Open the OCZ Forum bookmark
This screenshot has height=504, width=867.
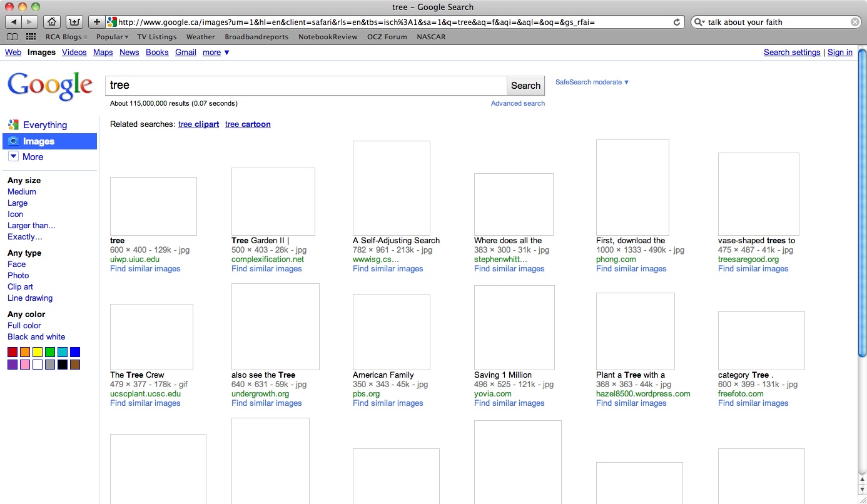tap(387, 37)
